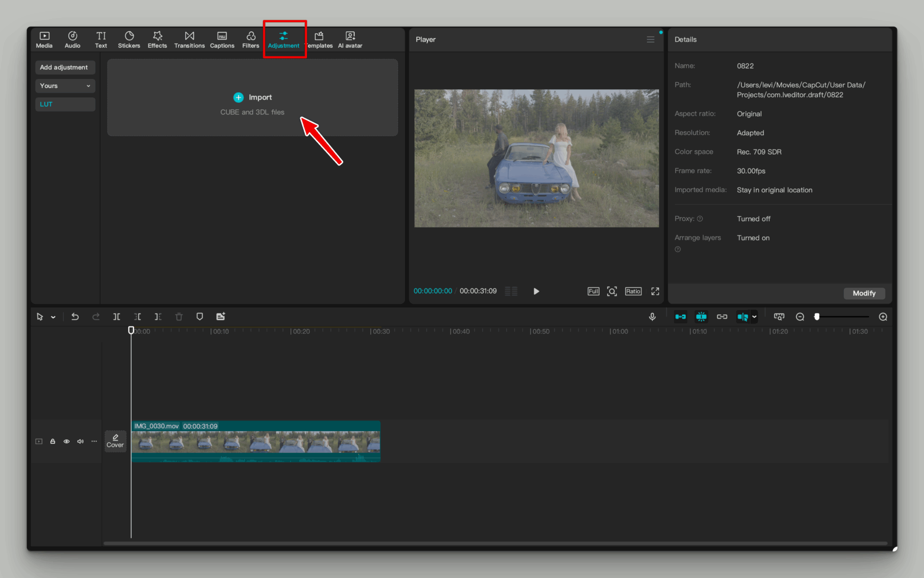Click the microphone icon to record voiceover
The image size is (924, 578).
pyautogui.click(x=652, y=317)
